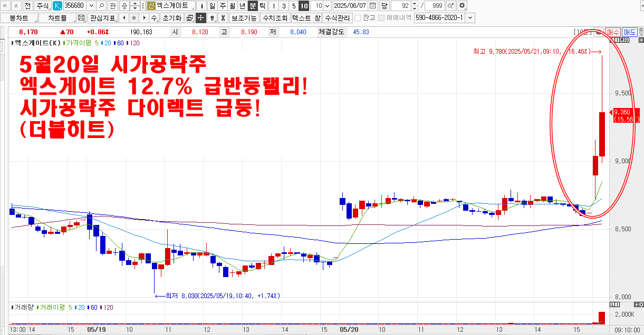Choose the 10-minute interval button
This screenshot has height=335, width=644.
[304, 6]
